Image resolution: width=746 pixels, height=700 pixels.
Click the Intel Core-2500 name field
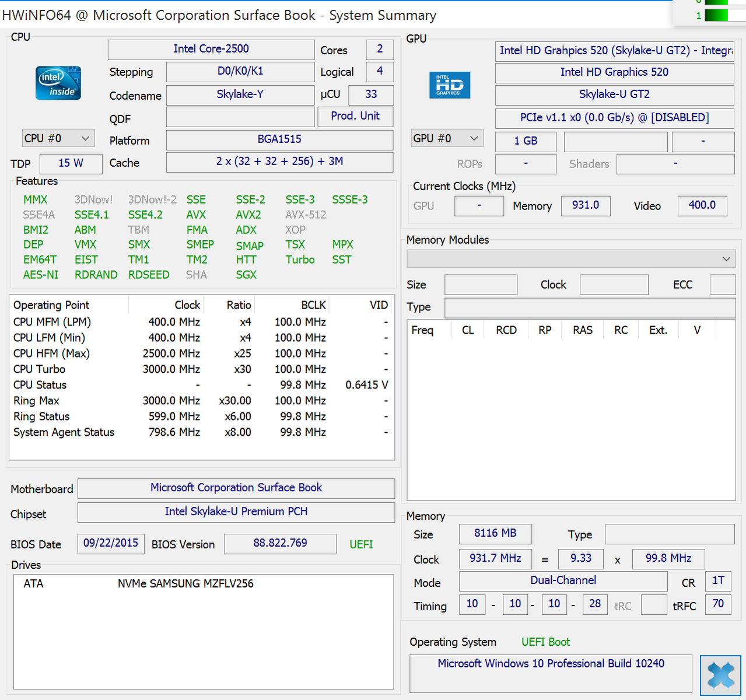click(x=211, y=49)
